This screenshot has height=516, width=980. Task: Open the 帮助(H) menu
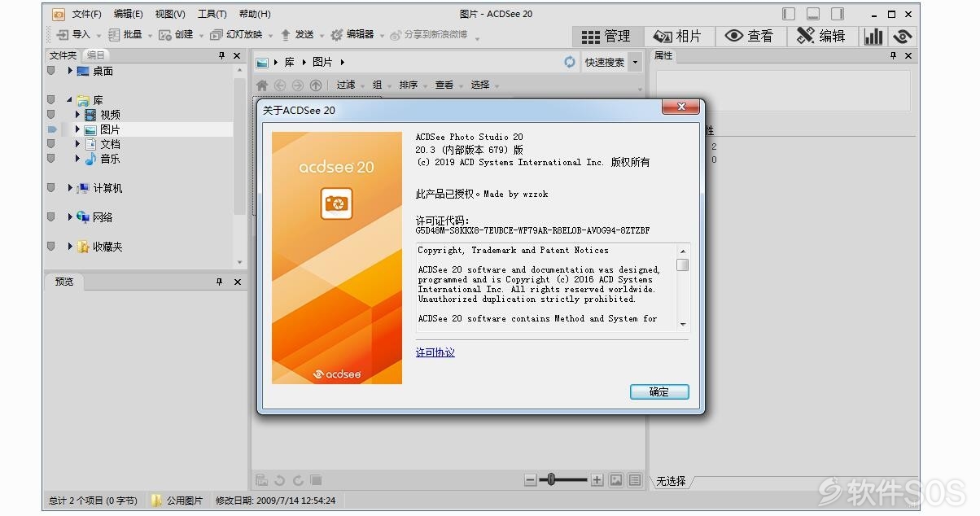[x=255, y=14]
